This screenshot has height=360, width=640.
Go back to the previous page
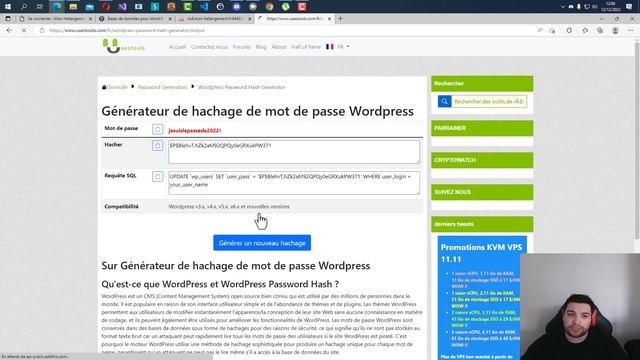(9, 30)
